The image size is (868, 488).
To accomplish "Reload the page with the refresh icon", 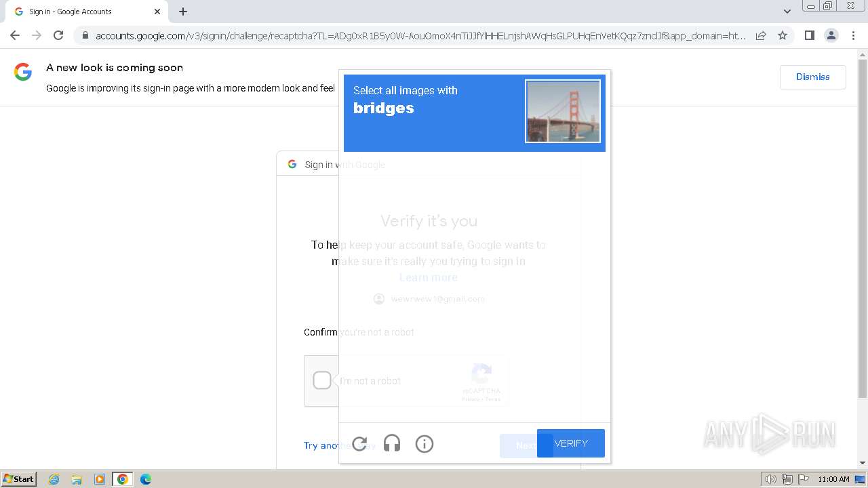I will tap(58, 35).
